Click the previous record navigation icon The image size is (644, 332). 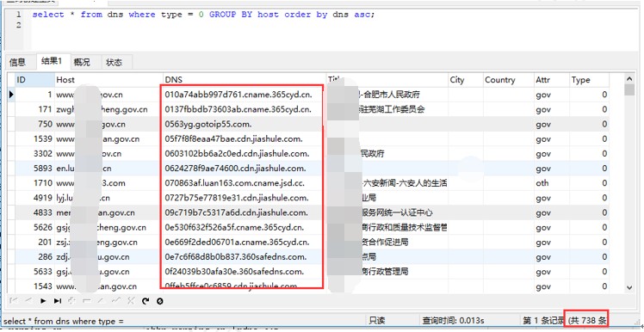[x=28, y=300]
